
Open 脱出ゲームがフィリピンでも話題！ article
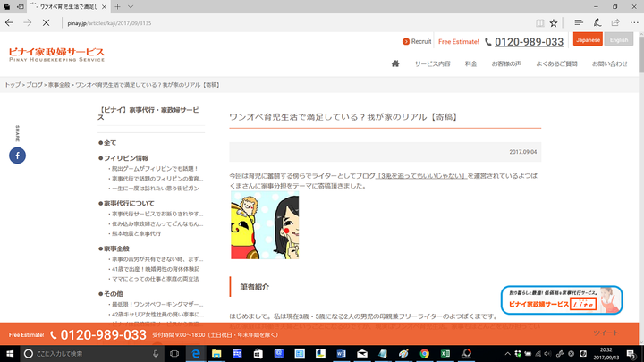(x=155, y=169)
